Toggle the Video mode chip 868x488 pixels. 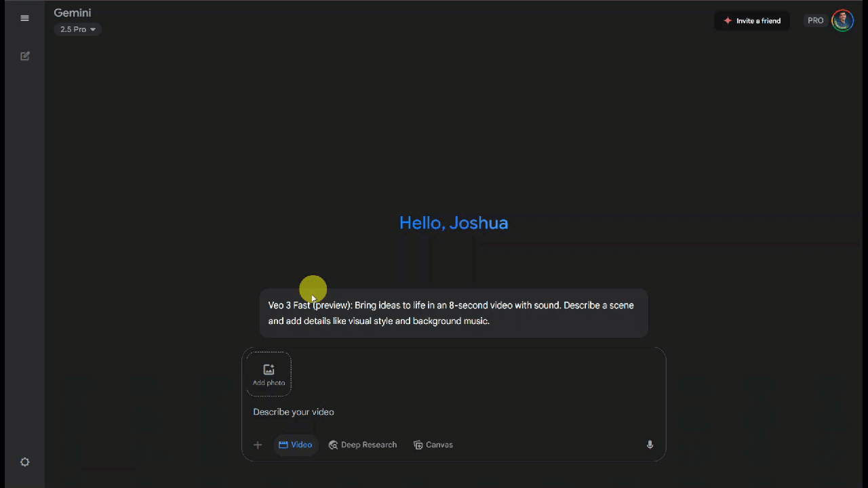[x=296, y=445]
